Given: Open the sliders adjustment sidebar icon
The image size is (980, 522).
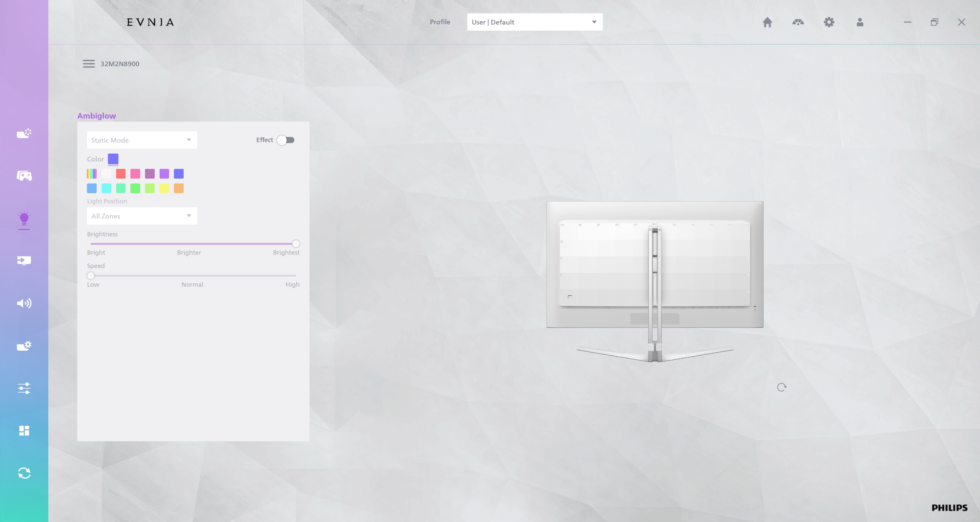Looking at the screenshot, I should (x=24, y=388).
